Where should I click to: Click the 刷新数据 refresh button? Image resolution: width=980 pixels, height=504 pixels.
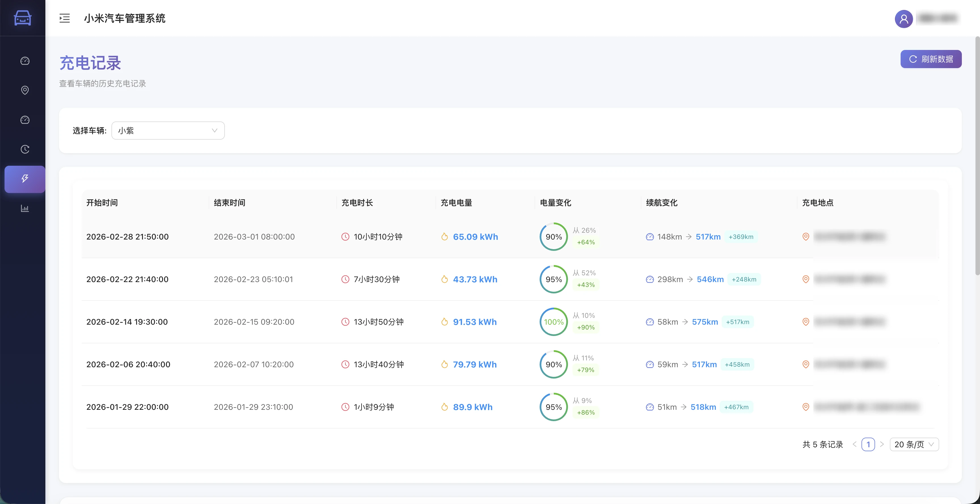[931, 59]
